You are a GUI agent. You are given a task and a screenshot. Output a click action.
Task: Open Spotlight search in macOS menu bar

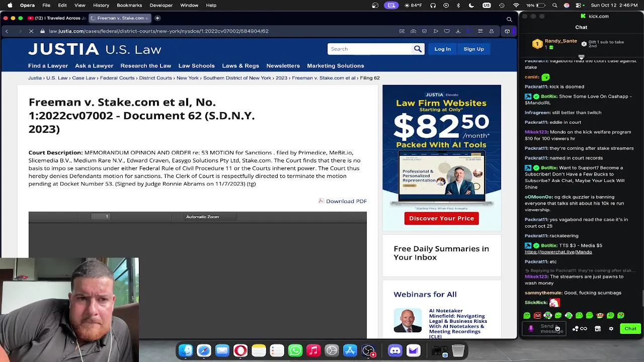[555, 5]
